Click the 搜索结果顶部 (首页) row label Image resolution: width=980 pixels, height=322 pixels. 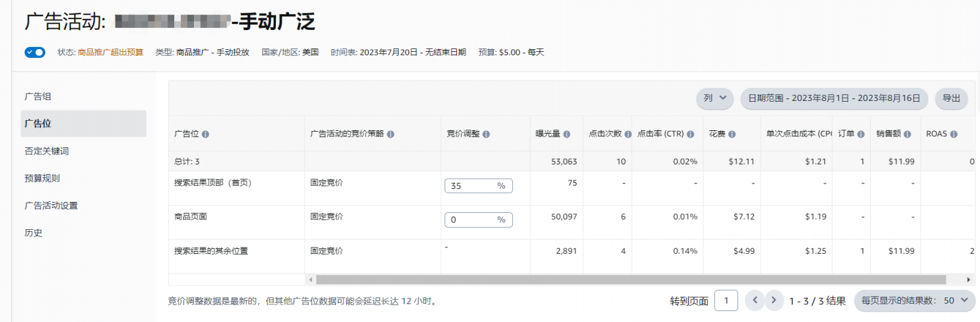pyautogui.click(x=212, y=183)
